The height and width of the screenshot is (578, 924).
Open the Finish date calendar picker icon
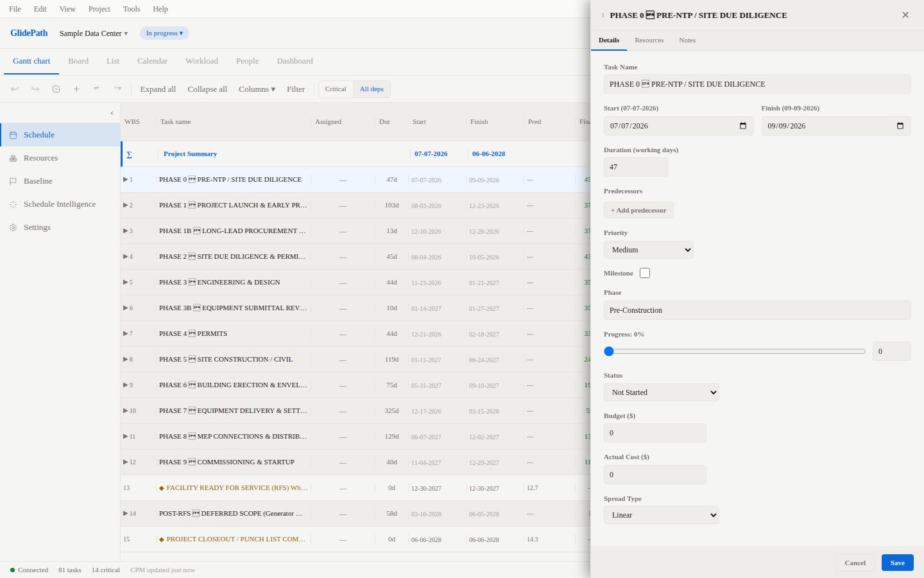(900, 126)
